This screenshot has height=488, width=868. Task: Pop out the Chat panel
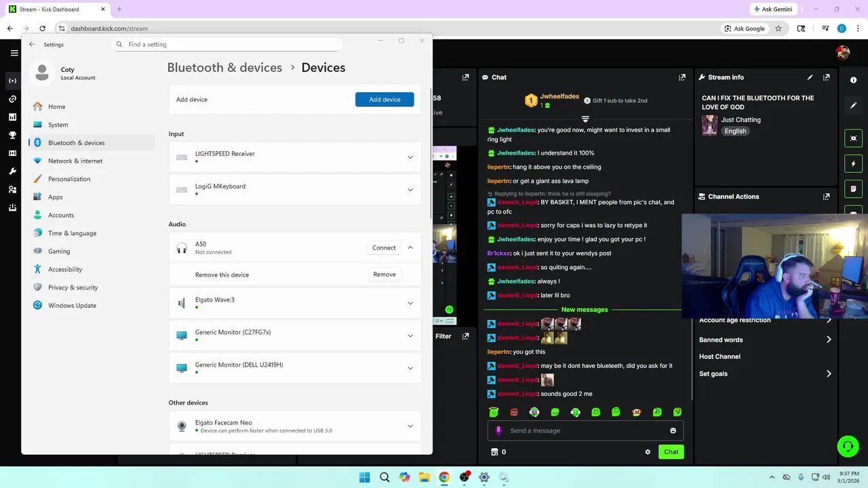(x=682, y=77)
